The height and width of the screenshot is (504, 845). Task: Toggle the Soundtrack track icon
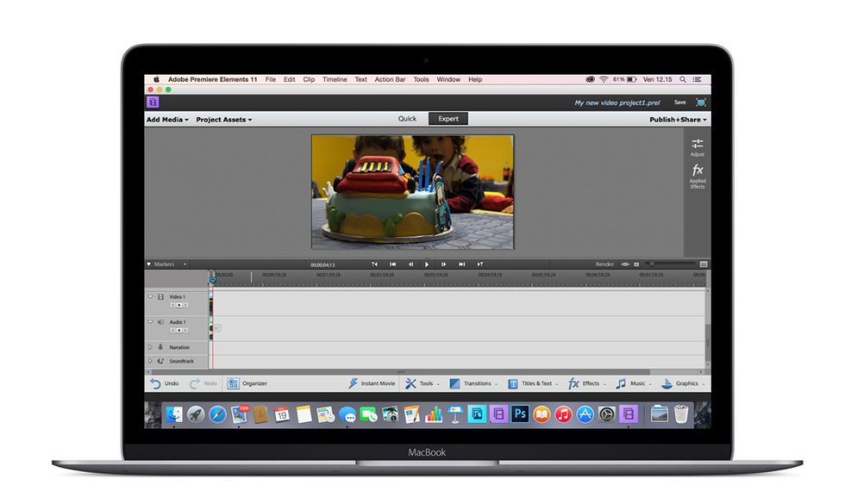(160, 361)
